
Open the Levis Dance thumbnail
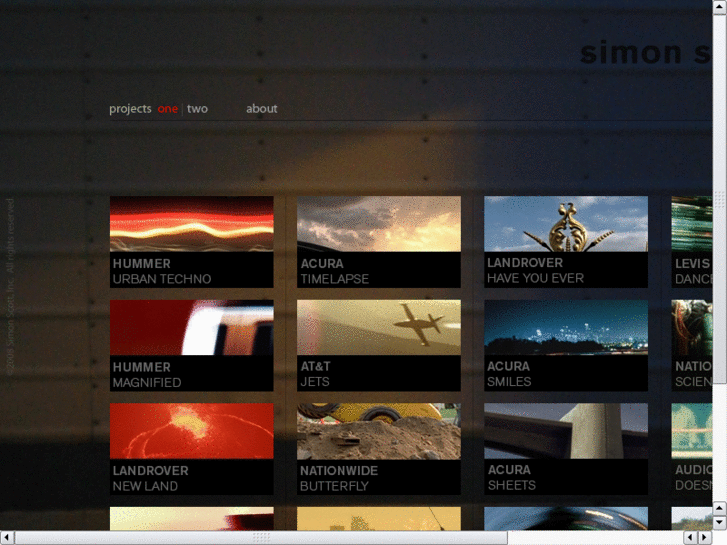click(x=692, y=224)
